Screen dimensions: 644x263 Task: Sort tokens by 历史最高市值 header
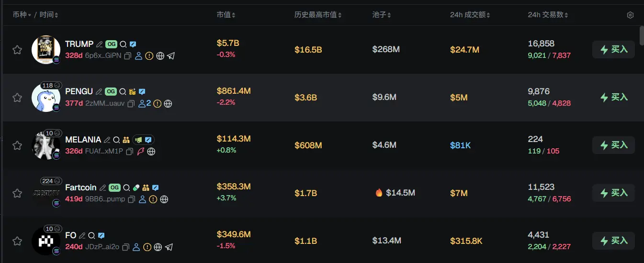[318, 15]
